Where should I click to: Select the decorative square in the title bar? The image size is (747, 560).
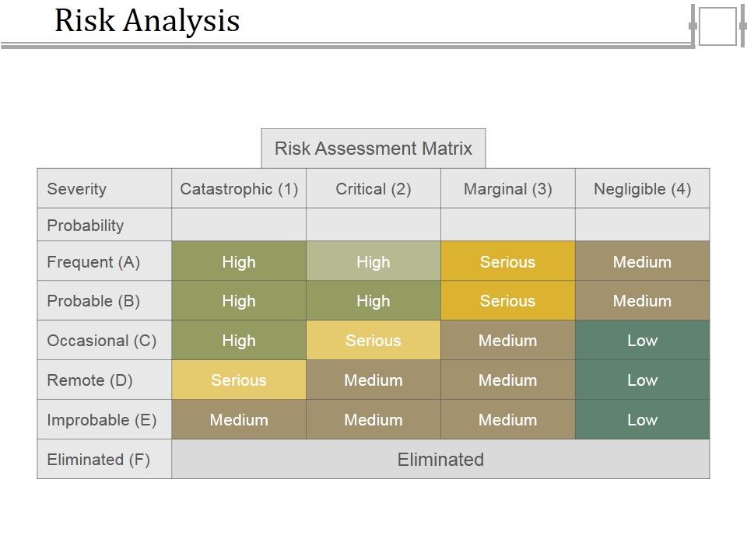[717, 26]
